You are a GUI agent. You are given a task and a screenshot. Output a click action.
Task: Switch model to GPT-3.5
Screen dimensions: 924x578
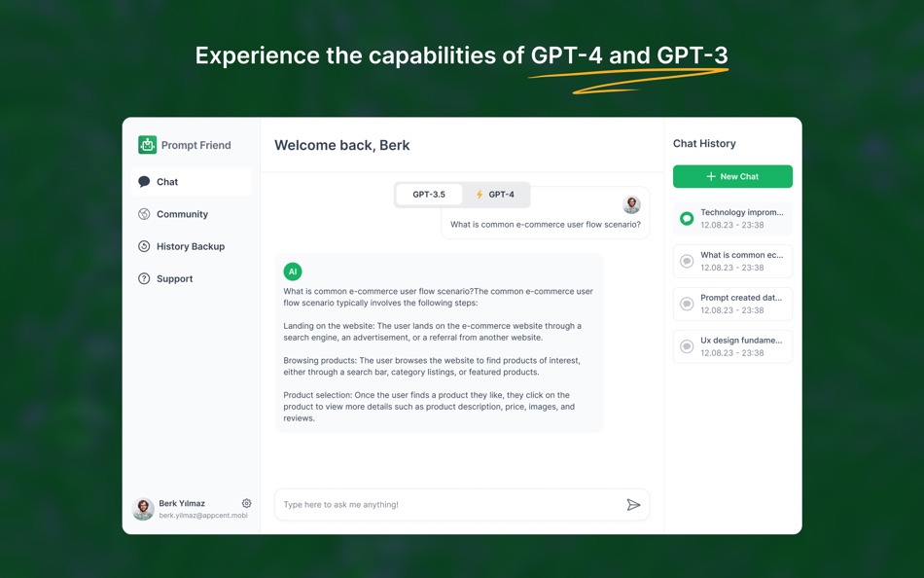point(429,194)
